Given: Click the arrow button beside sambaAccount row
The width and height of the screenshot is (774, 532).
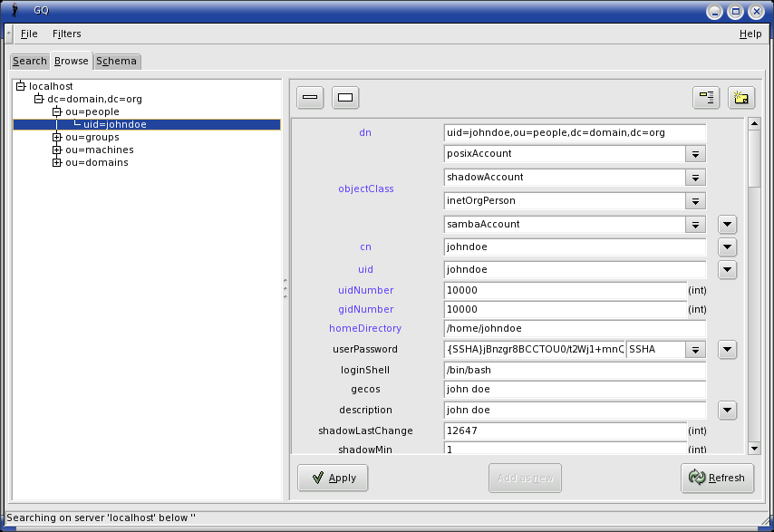Looking at the screenshot, I should click(727, 225).
